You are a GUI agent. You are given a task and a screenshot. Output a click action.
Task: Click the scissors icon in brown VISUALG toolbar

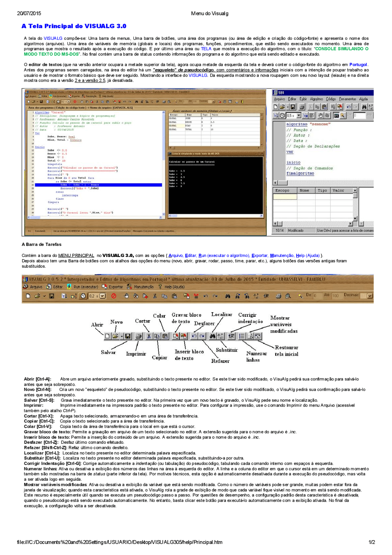coord(155,296)
